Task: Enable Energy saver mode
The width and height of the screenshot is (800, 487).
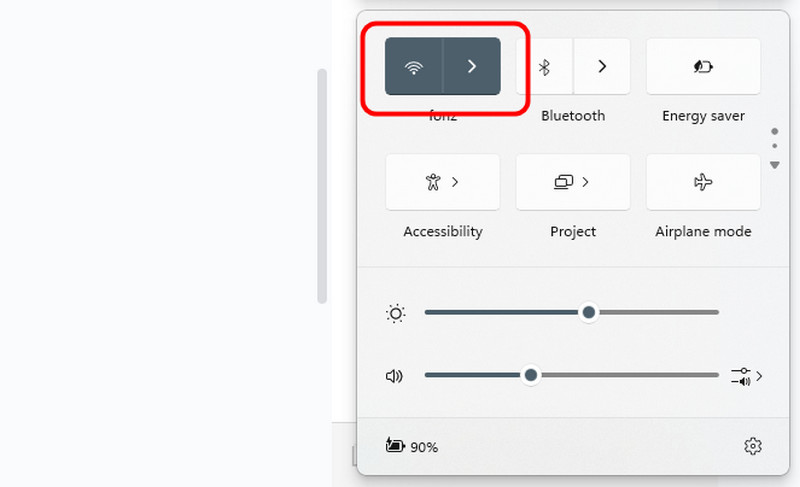Action: coord(703,66)
